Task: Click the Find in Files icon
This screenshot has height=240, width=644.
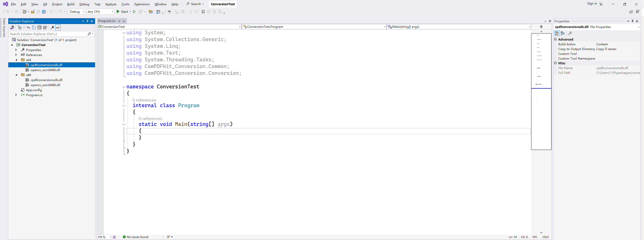Action: pos(151,12)
